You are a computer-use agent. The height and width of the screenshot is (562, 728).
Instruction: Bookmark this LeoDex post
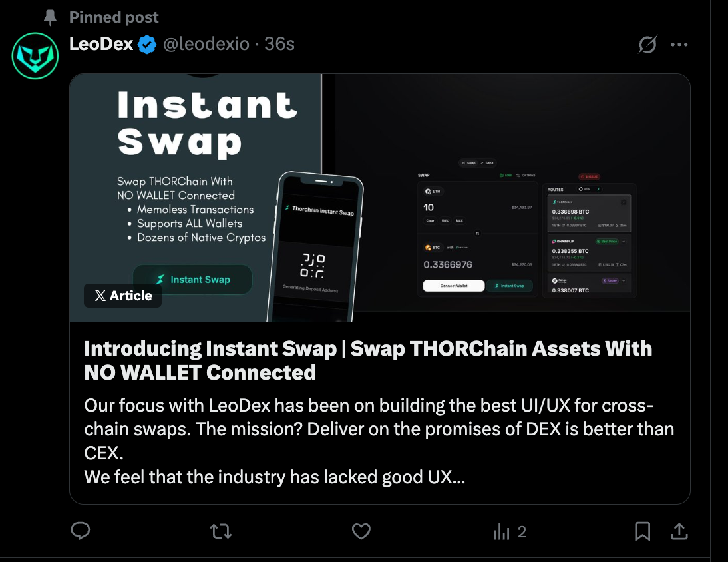pos(642,531)
